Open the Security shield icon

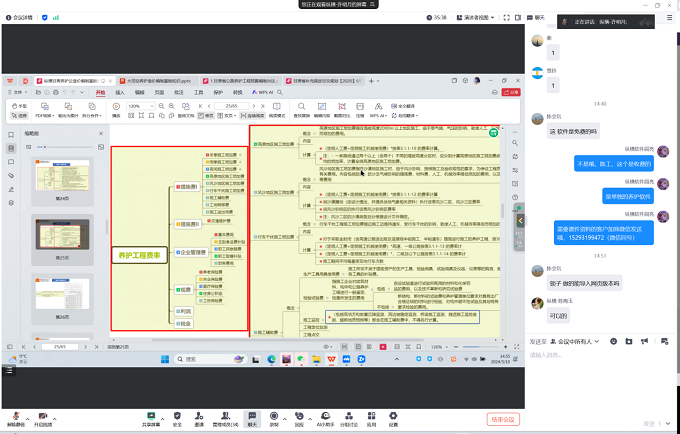point(179,417)
